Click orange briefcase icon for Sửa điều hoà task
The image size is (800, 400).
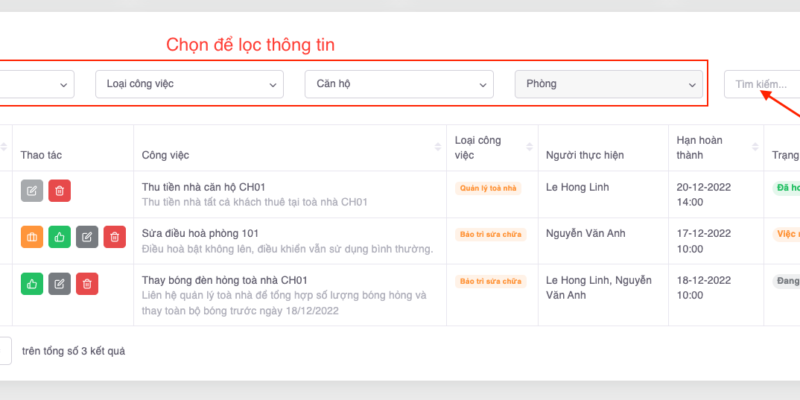point(32,237)
